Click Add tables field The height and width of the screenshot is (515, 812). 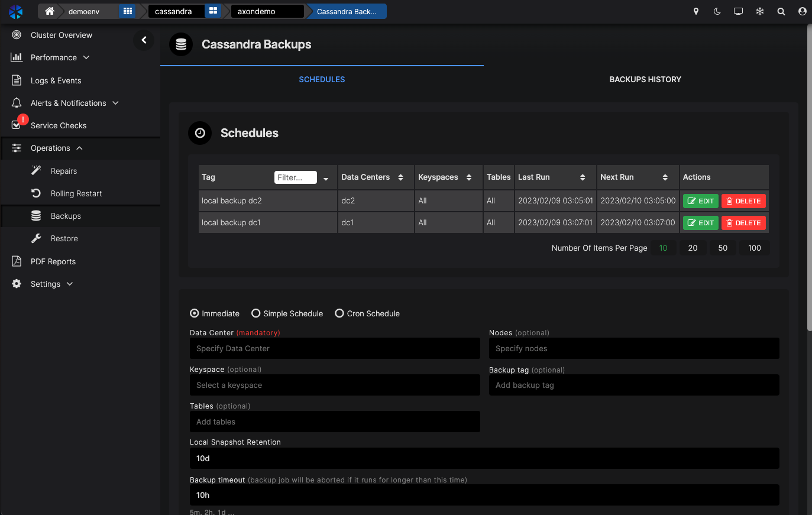335,422
